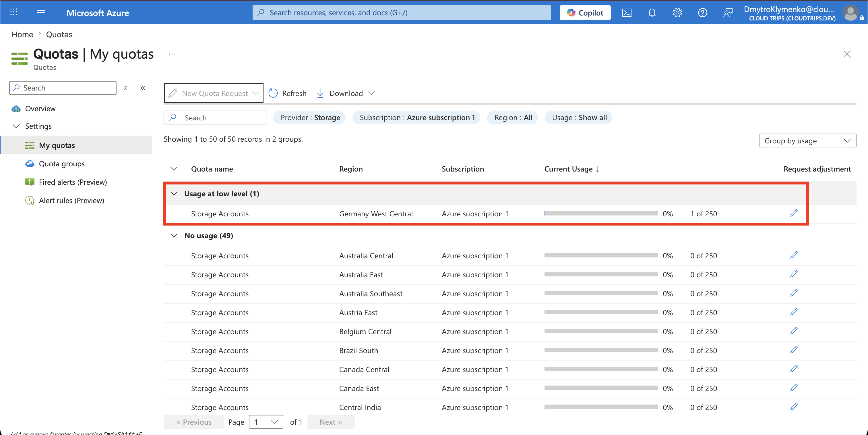The image size is (868, 435).
Task: Click the sidebar Search field
Action: [63, 88]
